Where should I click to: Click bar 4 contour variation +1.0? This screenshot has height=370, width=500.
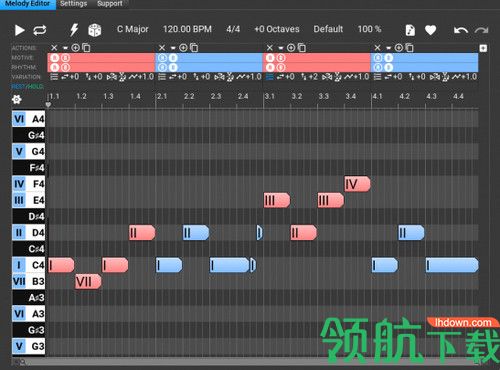[x=464, y=77]
